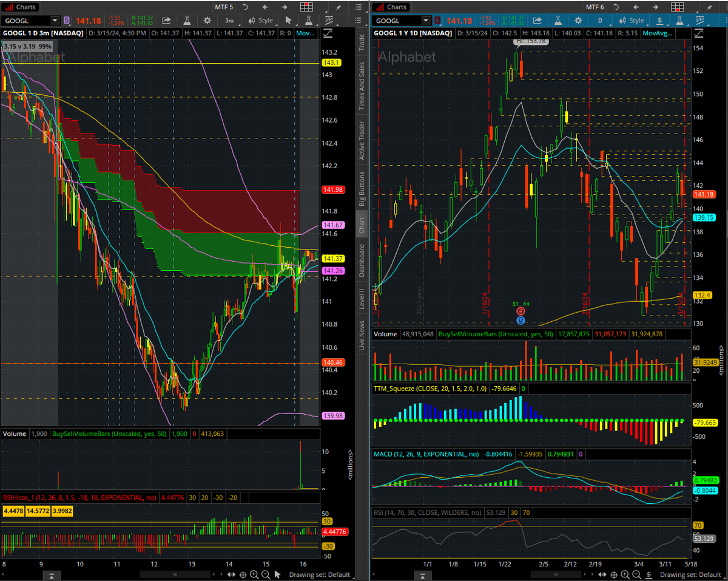728x581 pixels.
Task: Open Style menu in left chart toolbar
Action: tap(260, 21)
